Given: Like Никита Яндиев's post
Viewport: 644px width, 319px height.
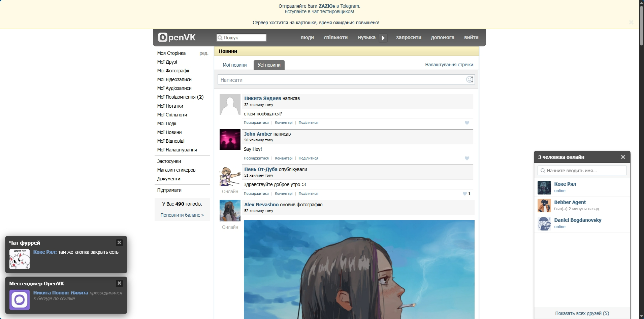Looking at the screenshot, I should tap(467, 123).
